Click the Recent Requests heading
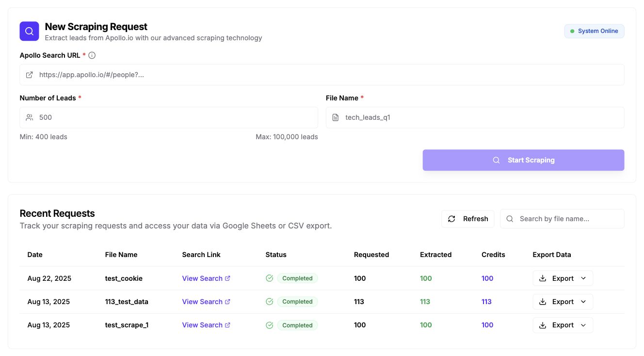This screenshot has width=644, height=356. pos(57,213)
